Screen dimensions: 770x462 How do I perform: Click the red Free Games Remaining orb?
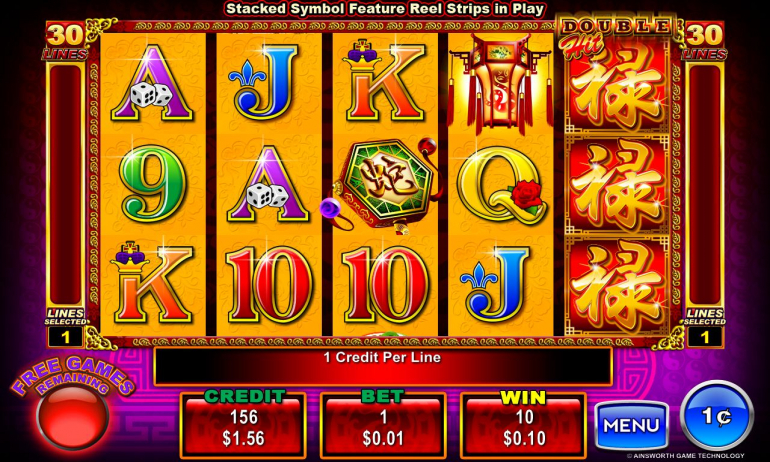tap(73, 416)
